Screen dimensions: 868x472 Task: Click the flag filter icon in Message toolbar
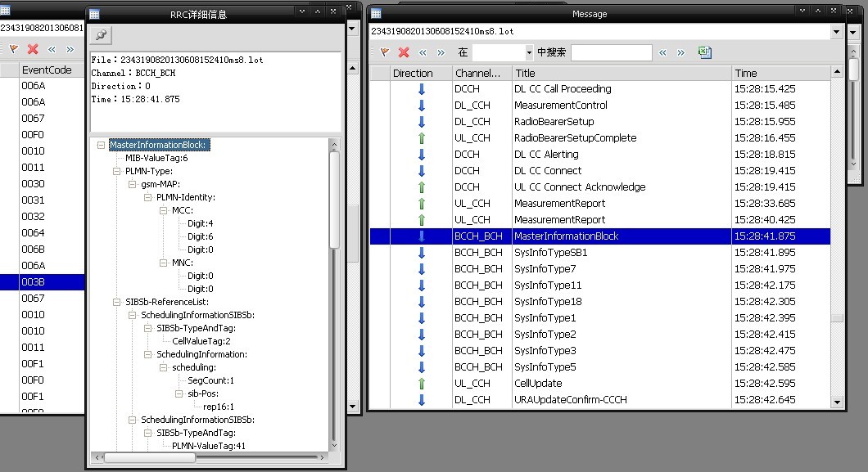385,52
